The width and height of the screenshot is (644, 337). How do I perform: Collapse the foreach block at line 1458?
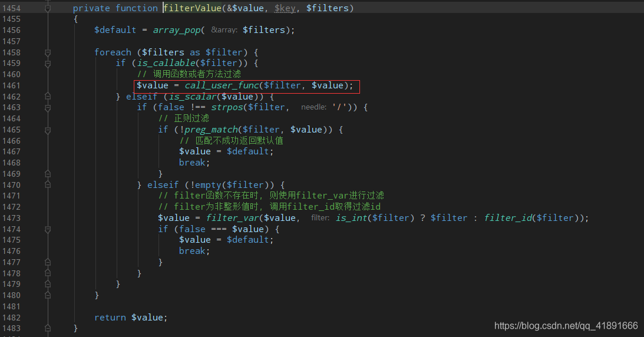[48, 52]
